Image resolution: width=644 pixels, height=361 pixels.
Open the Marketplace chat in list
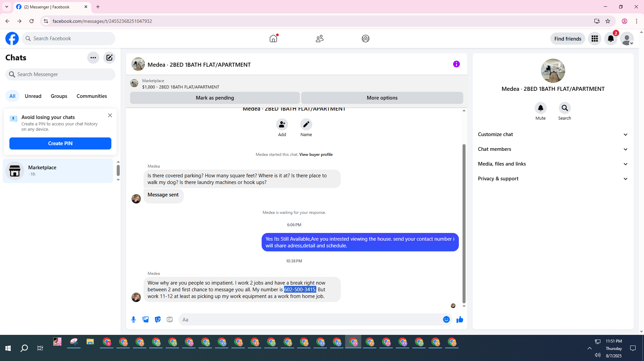(58, 171)
